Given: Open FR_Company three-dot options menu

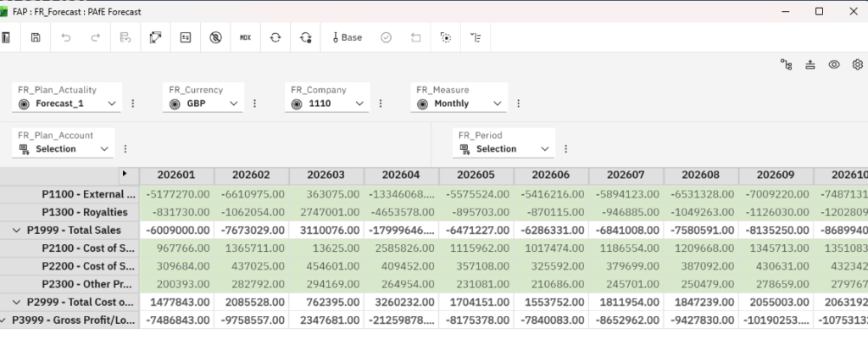Looking at the screenshot, I should pyautogui.click(x=380, y=103).
